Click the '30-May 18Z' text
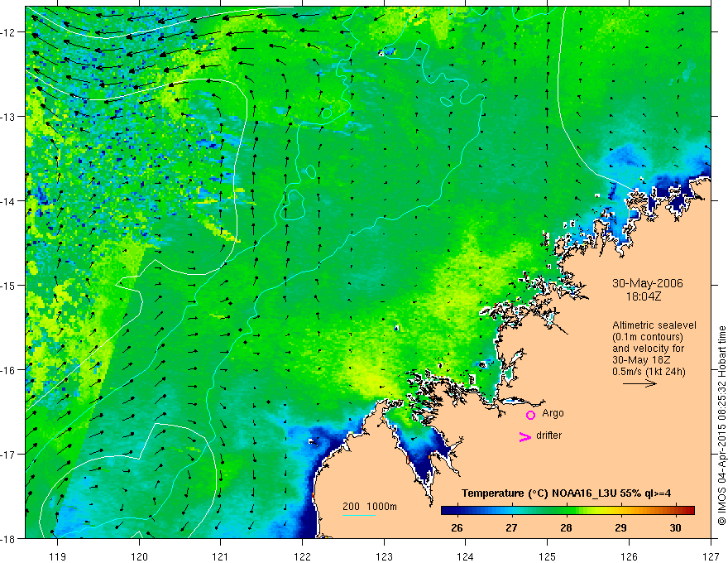Viewport: 728px width, 563px height. [640, 360]
